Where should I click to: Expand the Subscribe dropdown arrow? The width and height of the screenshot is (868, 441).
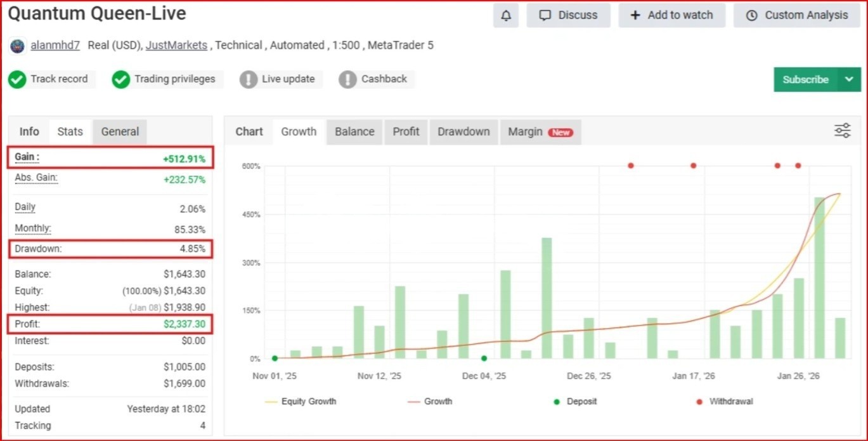(x=850, y=79)
